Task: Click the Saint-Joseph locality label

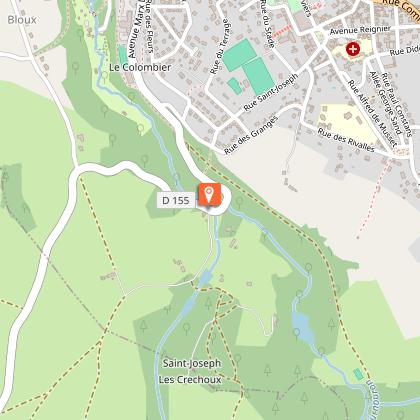Action: (192, 363)
